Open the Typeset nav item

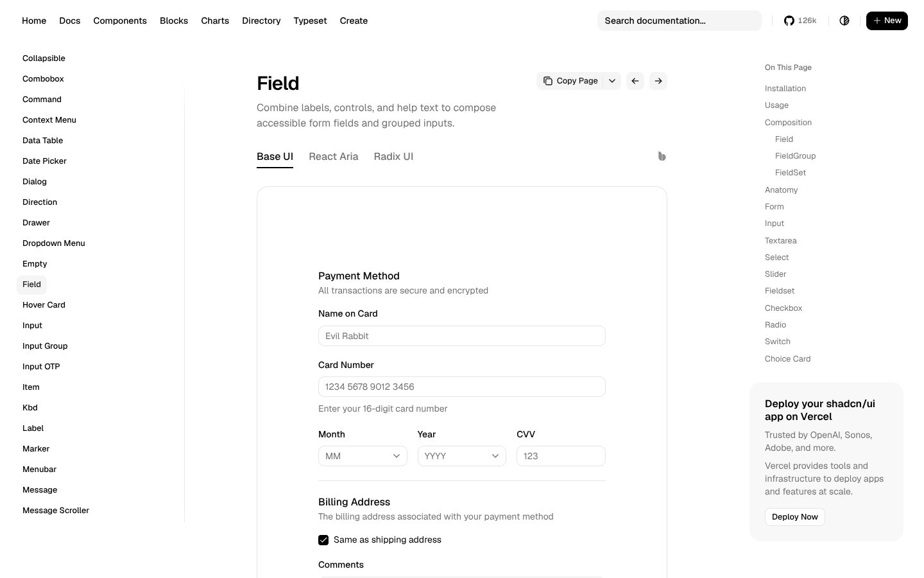[310, 21]
